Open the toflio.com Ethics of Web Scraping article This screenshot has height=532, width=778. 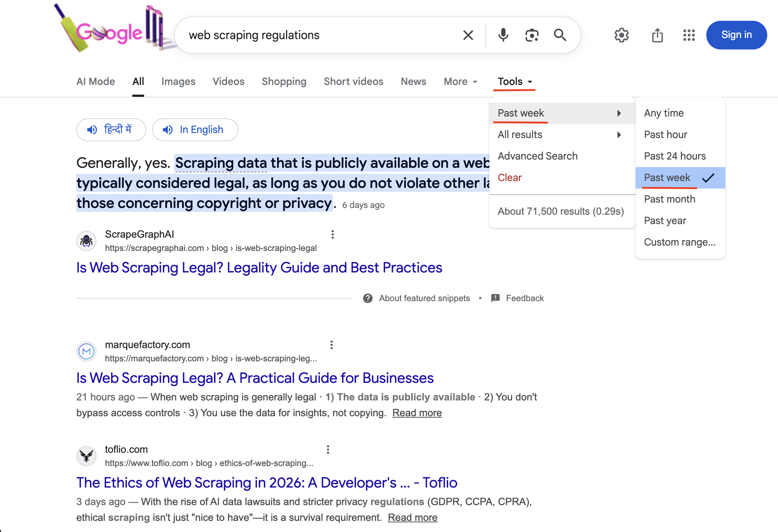(267, 483)
